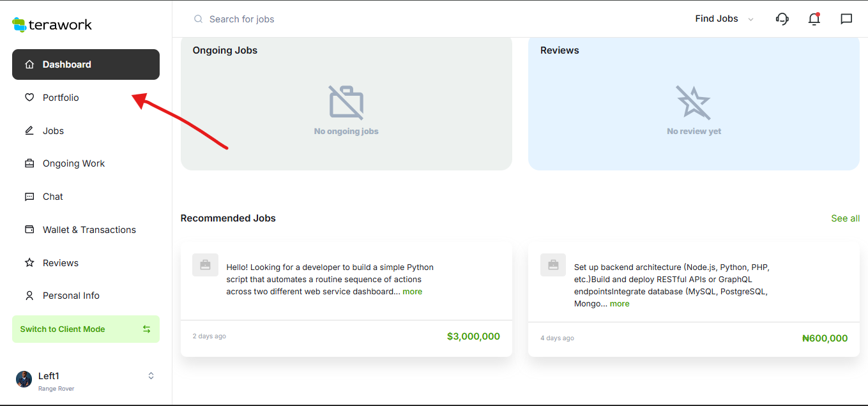Expand the Left1 account chevron

click(151, 376)
